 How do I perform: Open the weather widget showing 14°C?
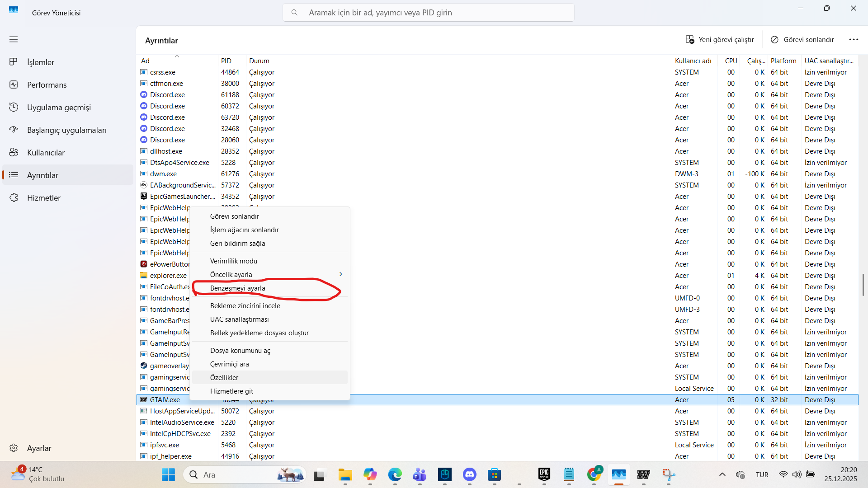[x=38, y=474]
